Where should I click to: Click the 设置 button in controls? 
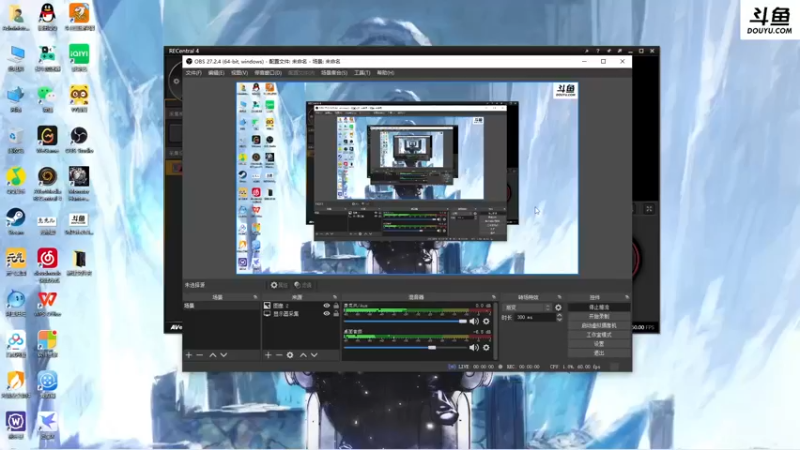click(x=599, y=344)
